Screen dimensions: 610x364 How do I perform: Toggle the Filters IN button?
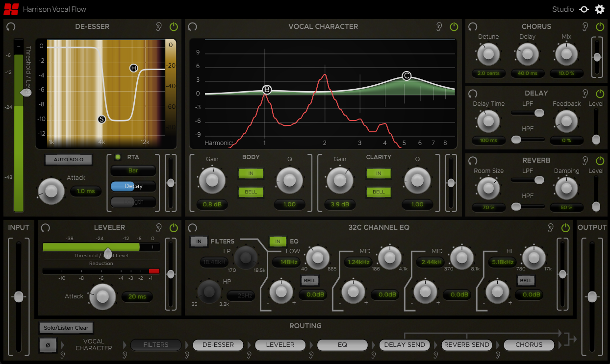tap(199, 242)
